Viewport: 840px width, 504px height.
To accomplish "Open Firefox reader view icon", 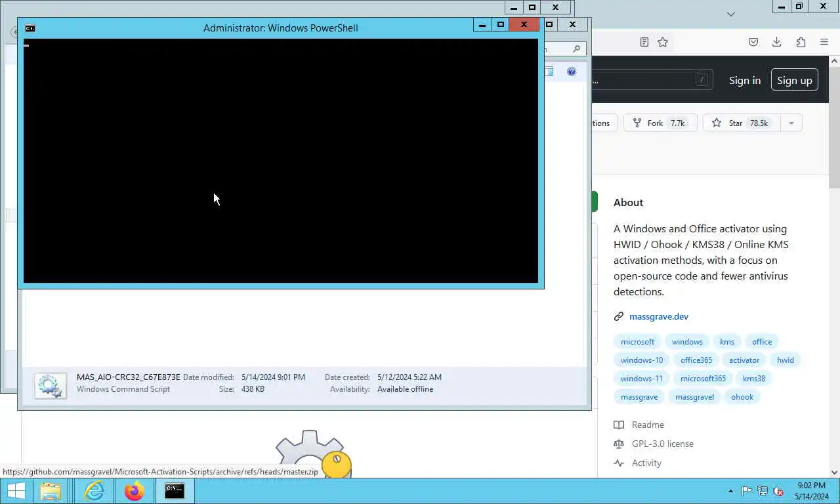I will 644,42.
